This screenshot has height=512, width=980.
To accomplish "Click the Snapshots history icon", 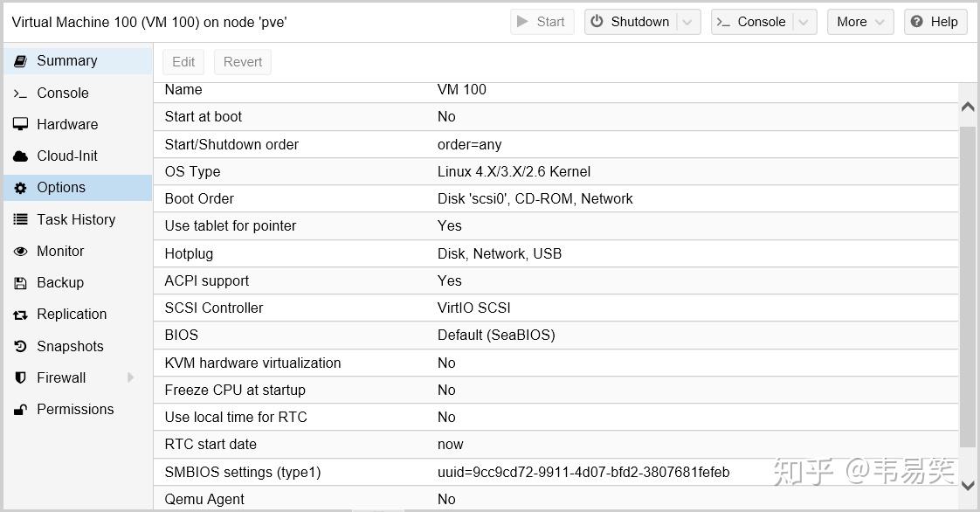I will pyautogui.click(x=20, y=347).
